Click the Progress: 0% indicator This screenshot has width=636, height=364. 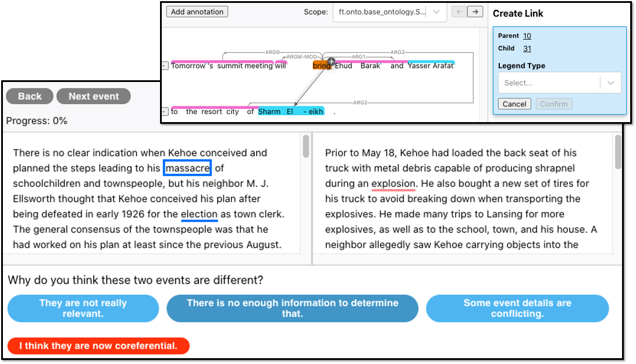(37, 121)
